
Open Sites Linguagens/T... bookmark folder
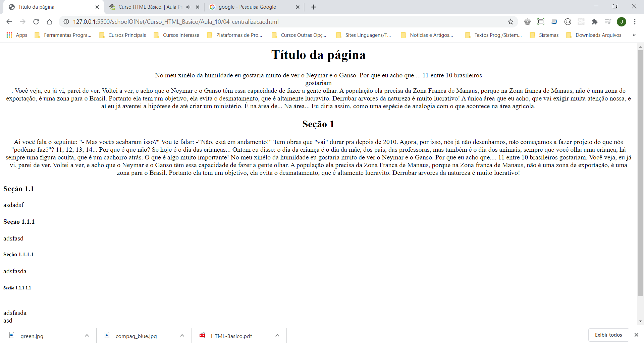[x=364, y=35]
